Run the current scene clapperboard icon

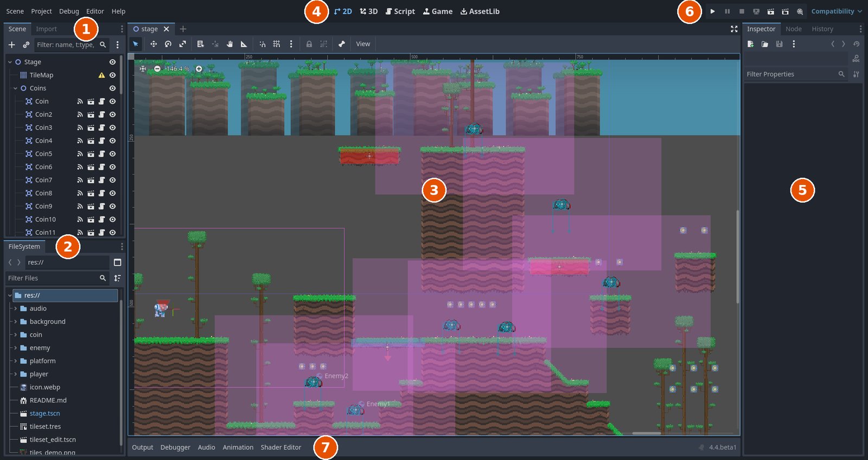(771, 11)
